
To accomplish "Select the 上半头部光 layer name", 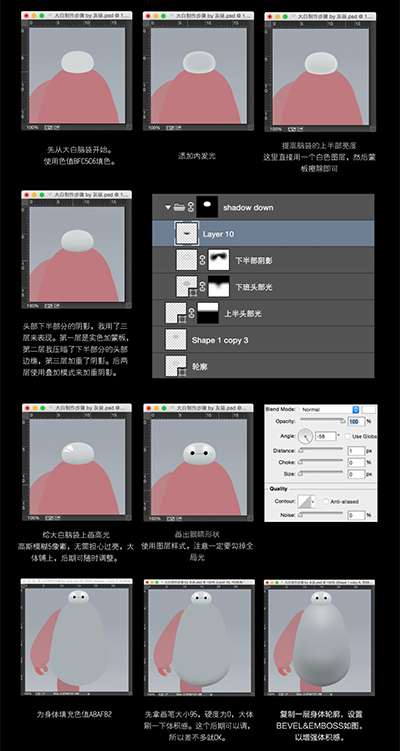I will (x=243, y=314).
